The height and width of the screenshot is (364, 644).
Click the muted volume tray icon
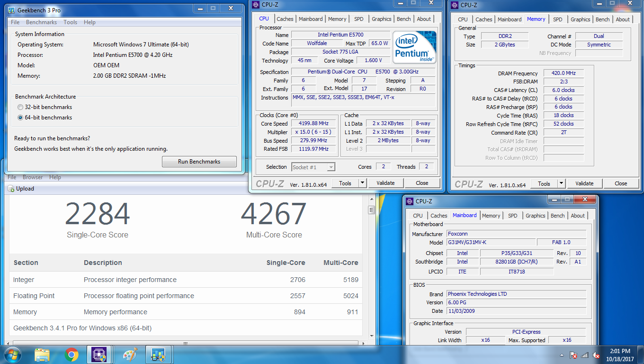(x=597, y=355)
